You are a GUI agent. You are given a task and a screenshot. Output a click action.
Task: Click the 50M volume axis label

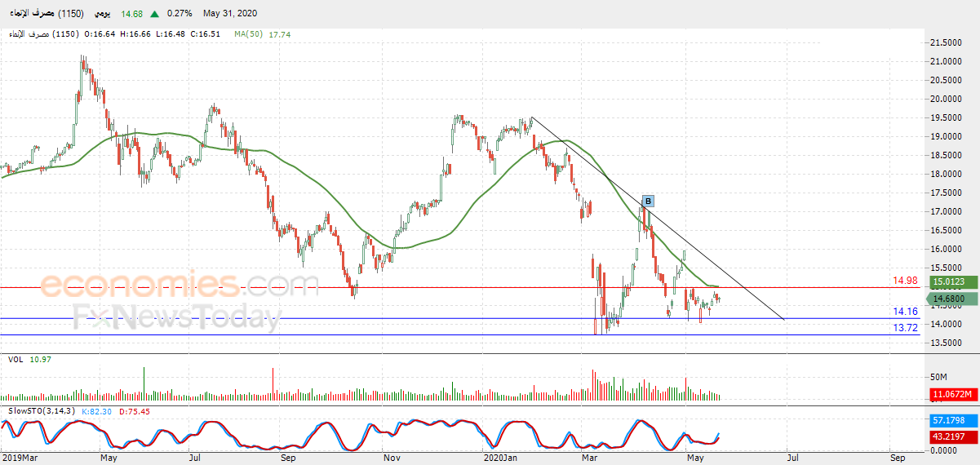(x=938, y=377)
